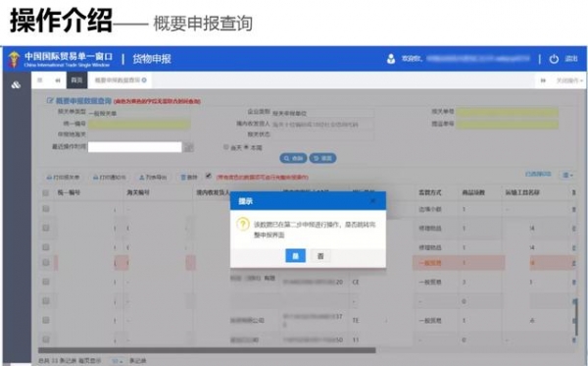Click the power logout icon
The width and height of the screenshot is (588, 366).
tap(554, 59)
